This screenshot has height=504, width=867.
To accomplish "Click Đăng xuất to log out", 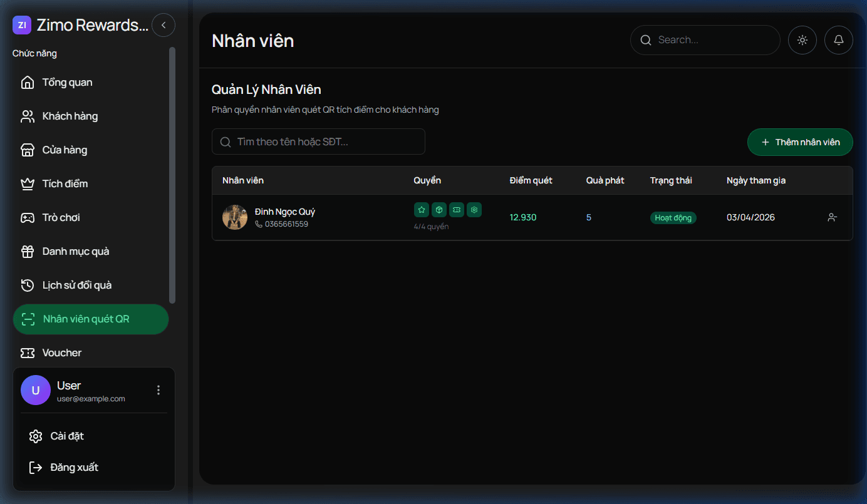I will (x=74, y=468).
